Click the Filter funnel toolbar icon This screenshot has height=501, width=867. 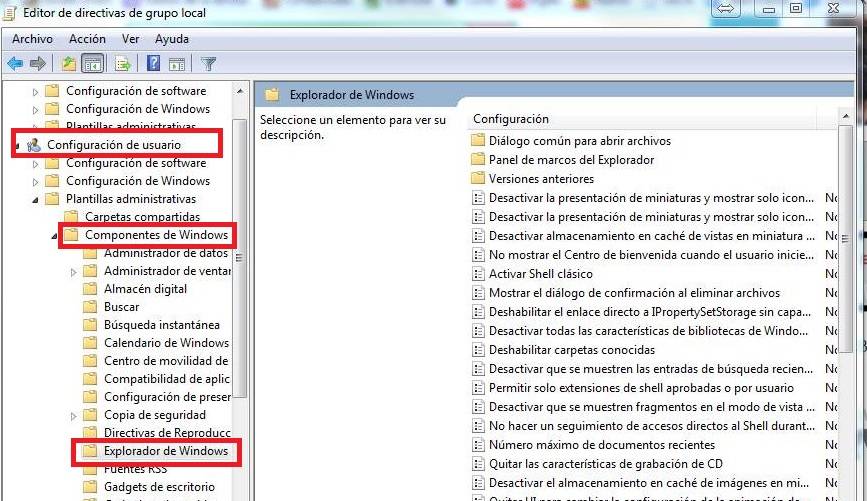(x=209, y=64)
